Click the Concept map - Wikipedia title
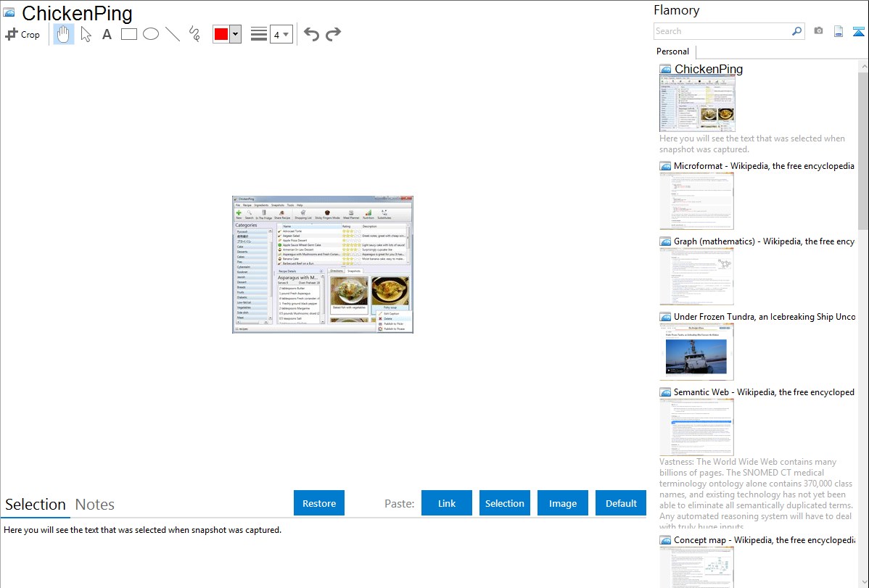 [765, 539]
